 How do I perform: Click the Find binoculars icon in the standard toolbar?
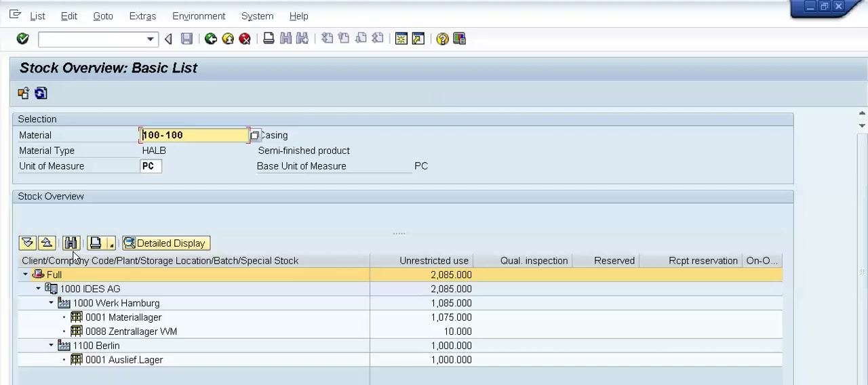tap(285, 39)
